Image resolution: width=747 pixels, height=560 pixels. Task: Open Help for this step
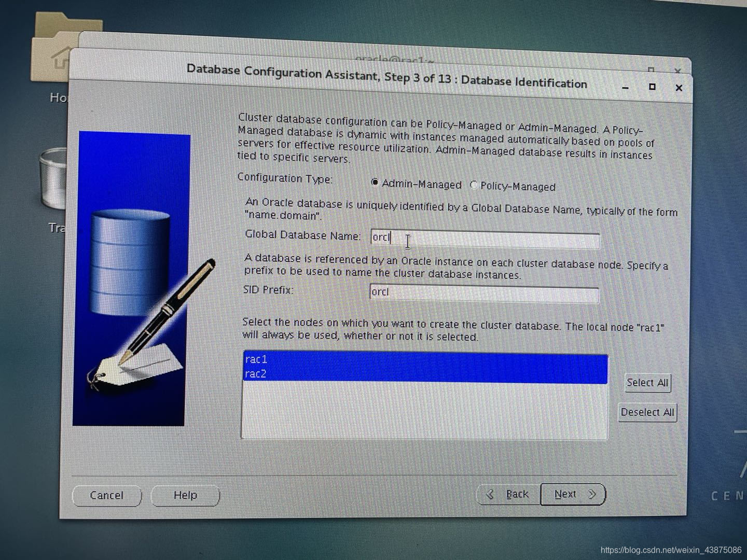185,495
